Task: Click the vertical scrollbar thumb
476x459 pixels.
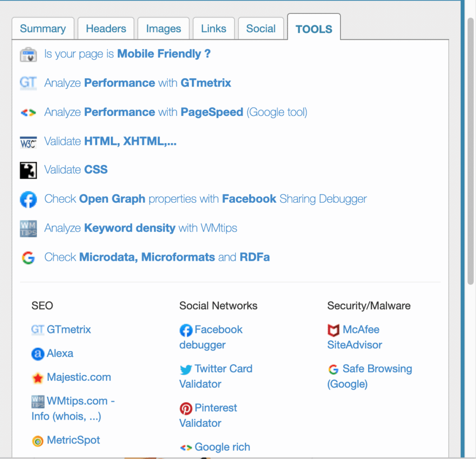Action: click(470, 151)
